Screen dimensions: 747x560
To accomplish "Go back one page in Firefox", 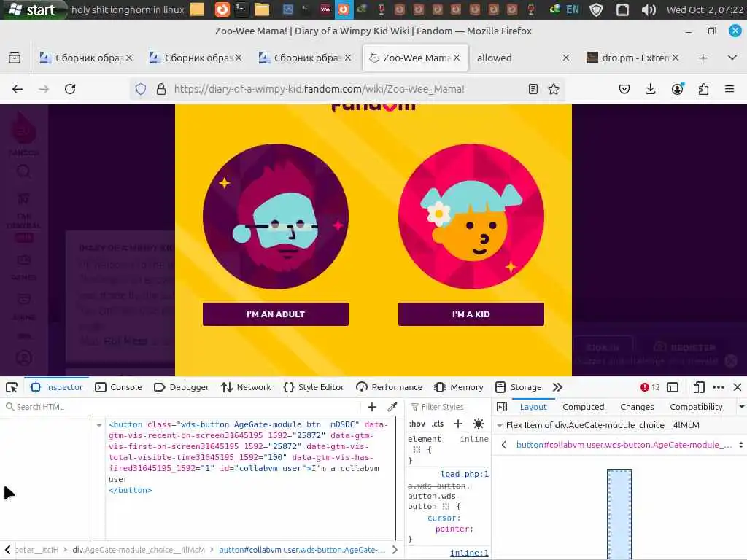I will [x=18, y=89].
